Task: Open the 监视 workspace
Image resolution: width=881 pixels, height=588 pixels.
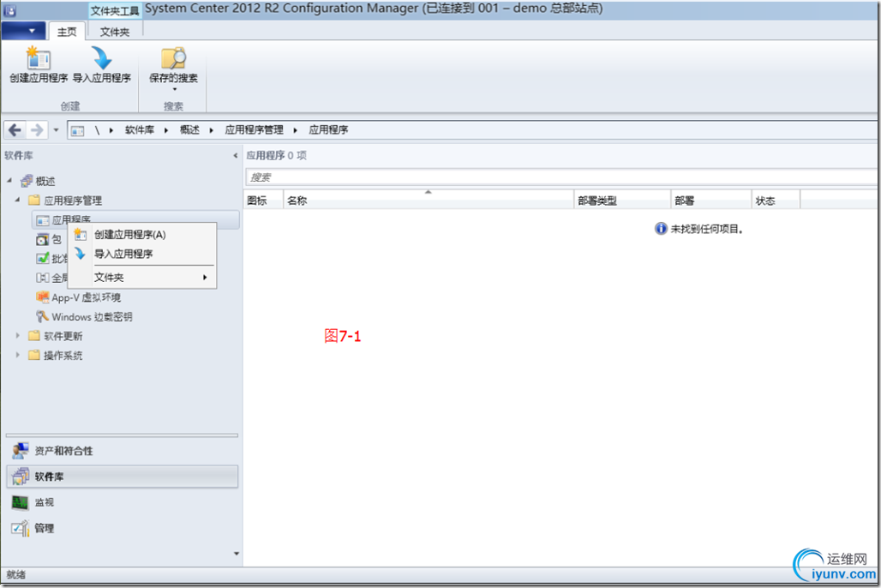Action: [122, 502]
